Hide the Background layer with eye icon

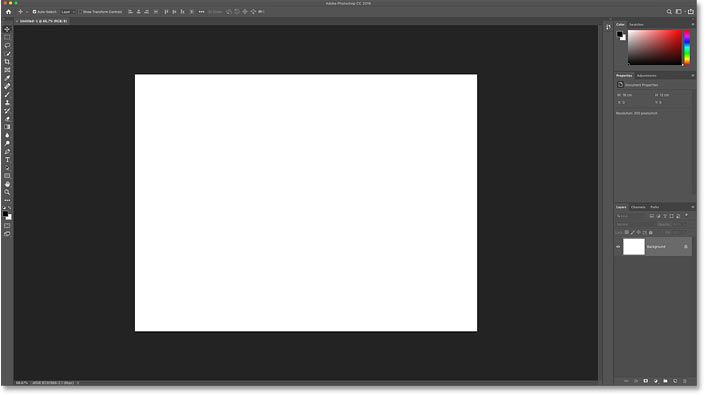point(618,247)
